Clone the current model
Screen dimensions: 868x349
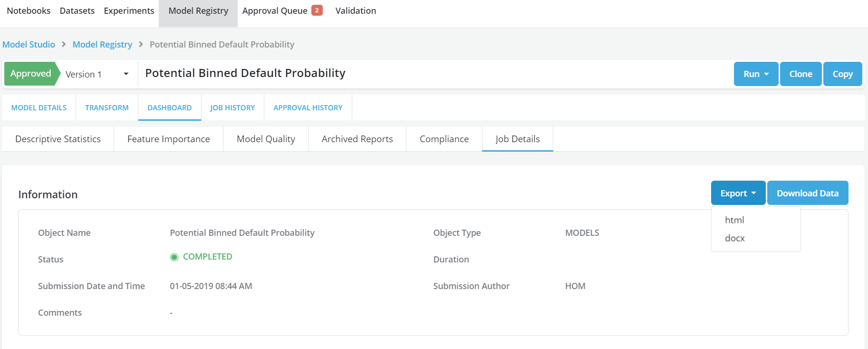point(800,74)
